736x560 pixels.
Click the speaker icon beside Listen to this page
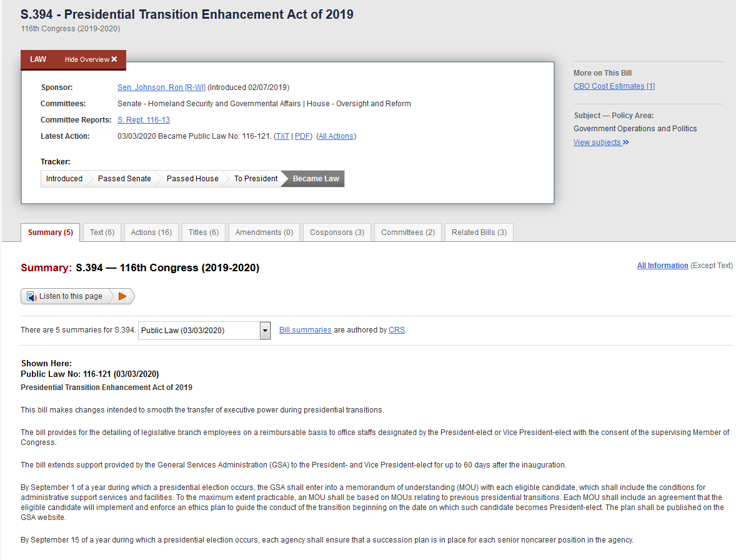click(31, 296)
